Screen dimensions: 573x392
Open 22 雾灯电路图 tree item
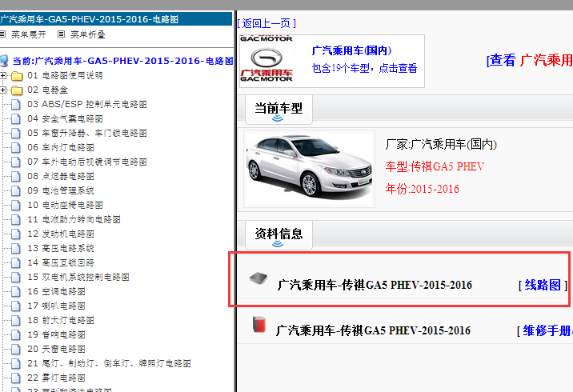pos(56,378)
